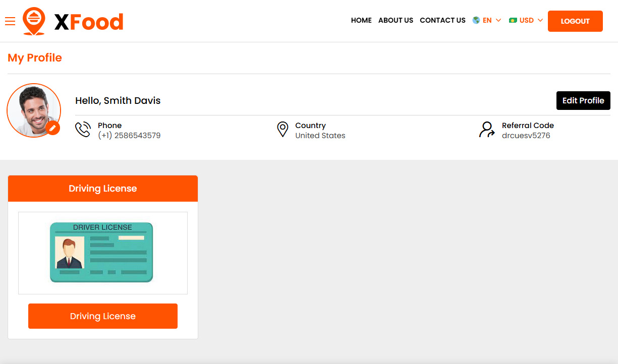This screenshot has width=618, height=364.
Task: Click the chevron arrow next to USD
Action: click(540, 21)
